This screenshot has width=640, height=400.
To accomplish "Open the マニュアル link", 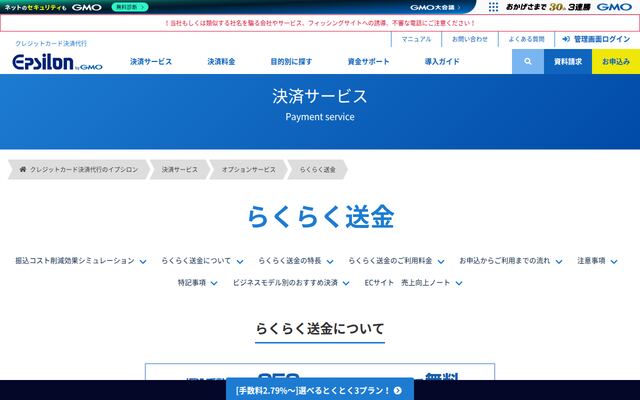I will coord(416,39).
